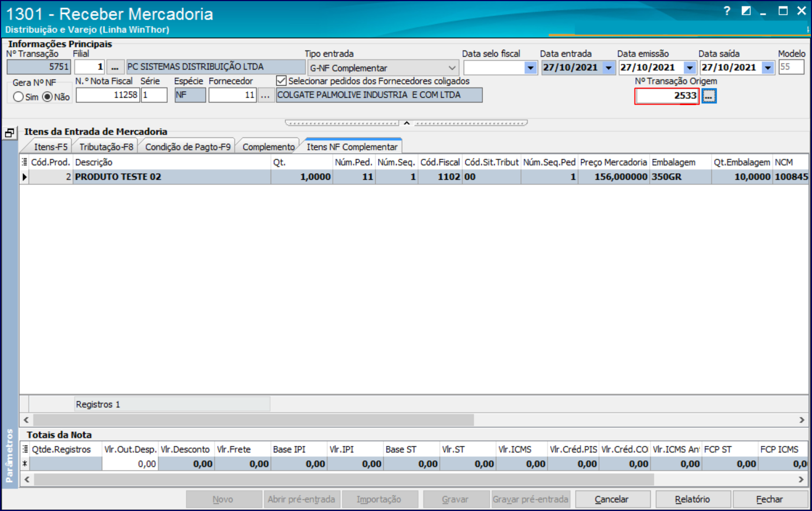
Task: Click the edit layout icon in title bar
Action: (x=746, y=11)
